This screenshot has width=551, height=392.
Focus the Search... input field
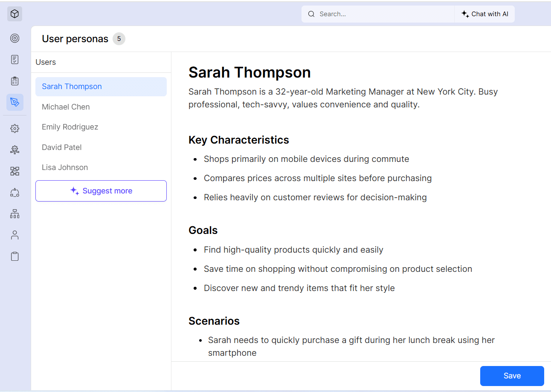point(378,14)
